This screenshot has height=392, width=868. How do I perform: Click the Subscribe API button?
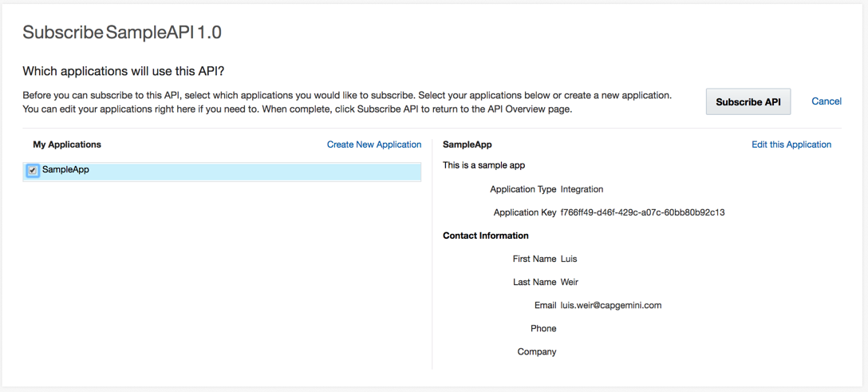pos(748,102)
